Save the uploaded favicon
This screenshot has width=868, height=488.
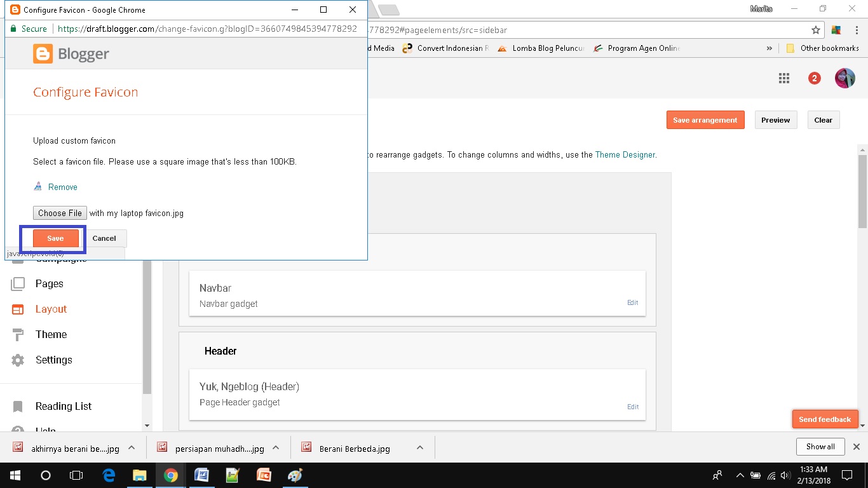point(56,238)
